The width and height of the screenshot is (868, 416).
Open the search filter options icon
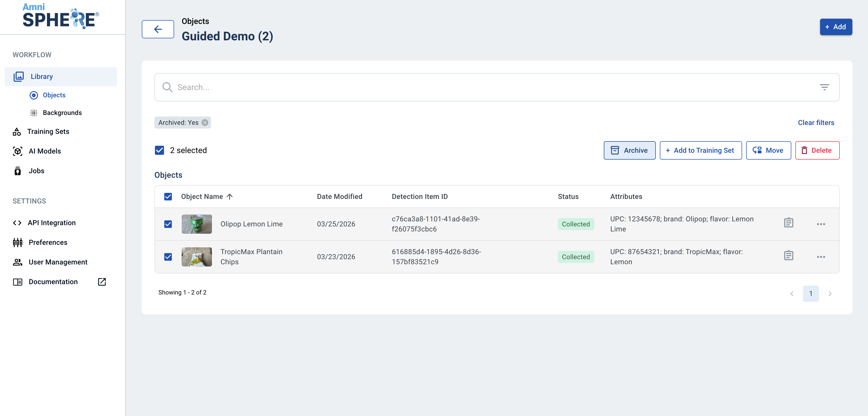tap(824, 87)
